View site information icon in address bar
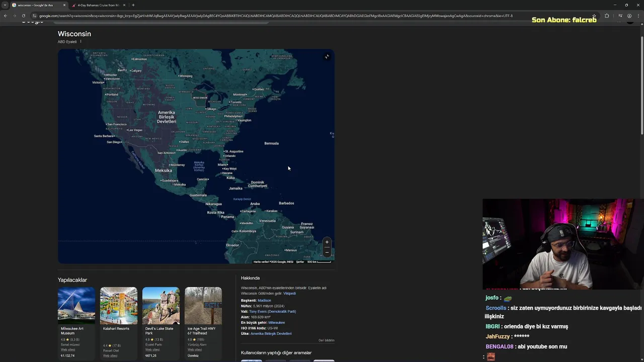The width and height of the screenshot is (644, 362). pyautogui.click(x=35, y=16)
